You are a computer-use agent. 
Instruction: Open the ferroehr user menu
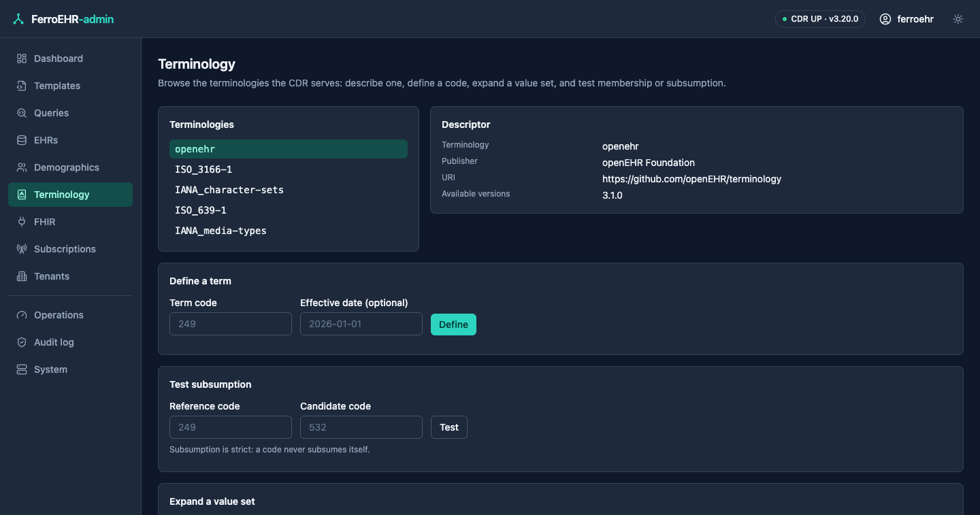[906, 19]
